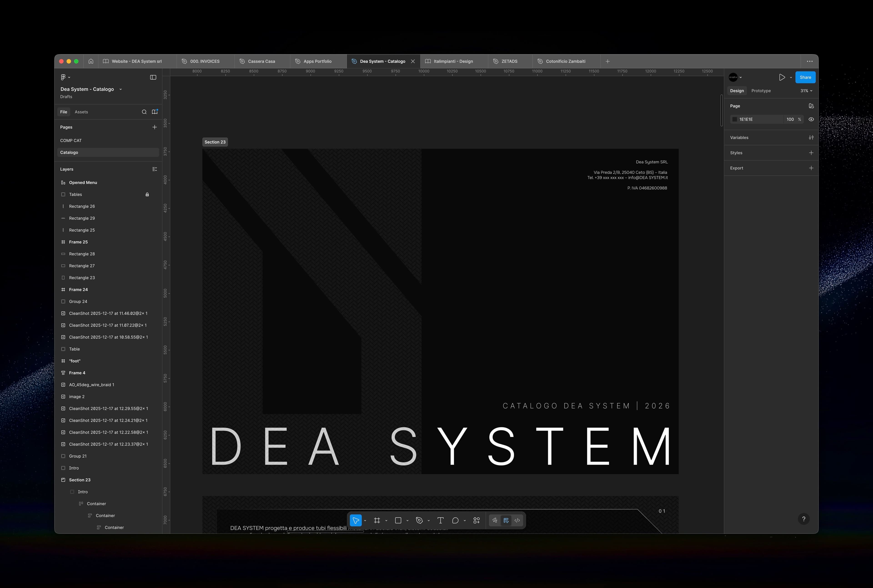Switch to Dev Mode with the code icon
Viewport: 873px width, 588px height.
pos(517,520)
